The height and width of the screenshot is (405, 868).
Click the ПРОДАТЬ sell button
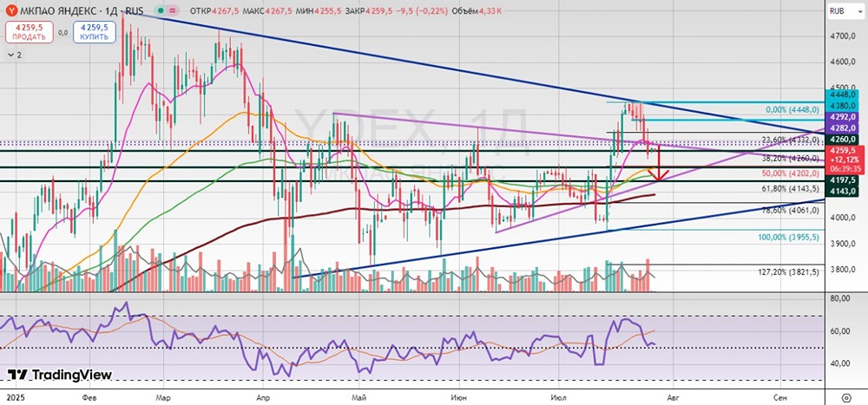[x=29, y=31]
